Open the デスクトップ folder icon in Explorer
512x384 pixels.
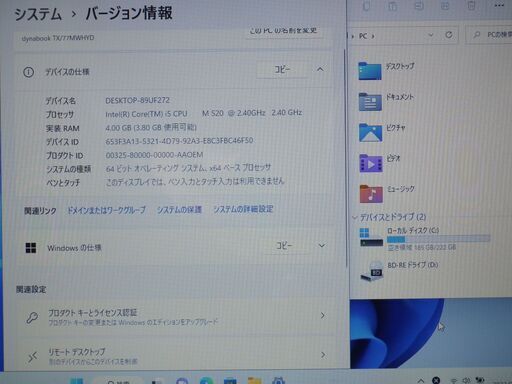(x=370, y=71)
